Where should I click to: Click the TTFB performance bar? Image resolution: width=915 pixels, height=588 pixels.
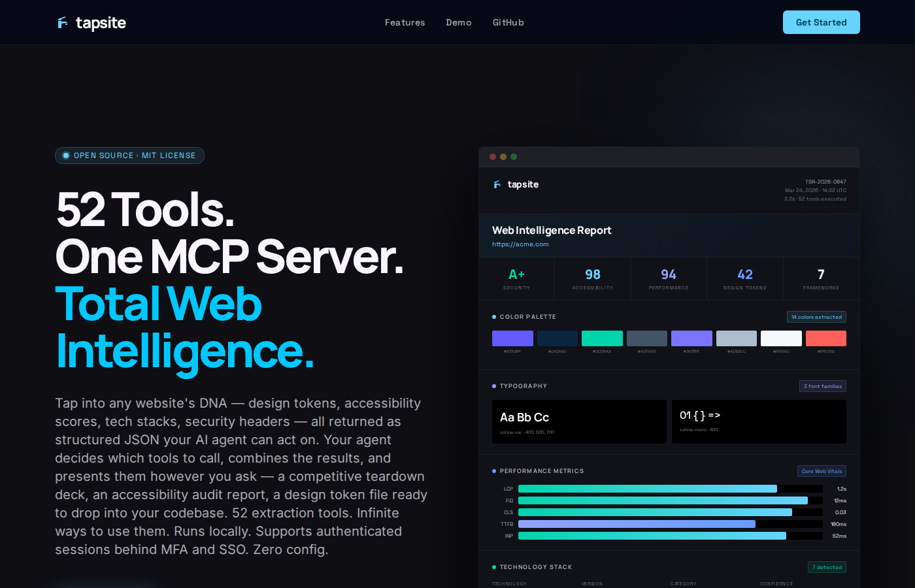tap(671, 524)
